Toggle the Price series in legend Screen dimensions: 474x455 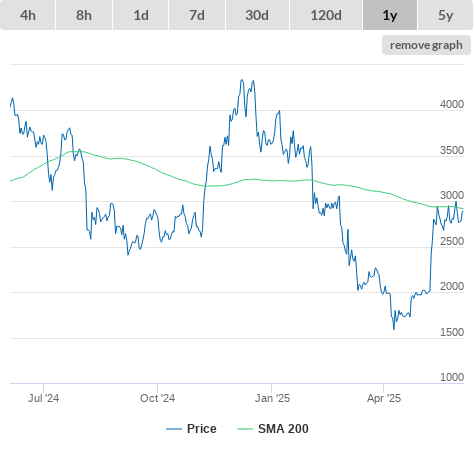(x=191, y=429)
